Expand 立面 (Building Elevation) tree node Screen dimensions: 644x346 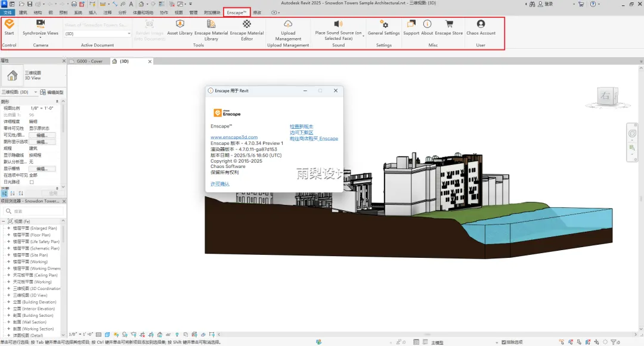point(8,302)
